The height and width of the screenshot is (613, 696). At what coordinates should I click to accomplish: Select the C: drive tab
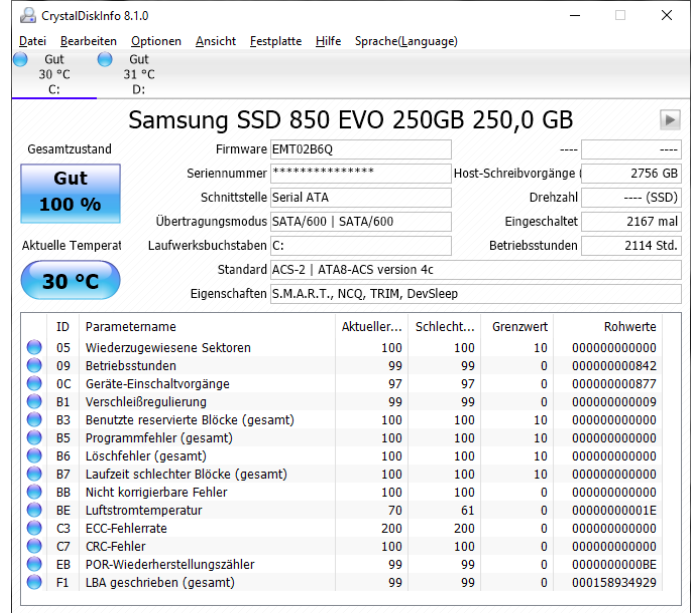pyautogui.click(x=54, y=74)
